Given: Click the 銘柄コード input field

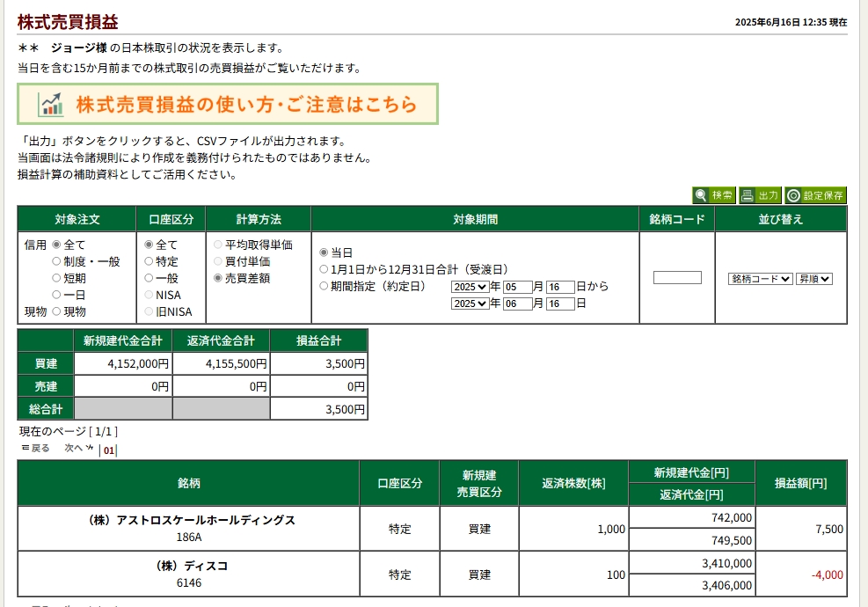Looking at the screenshot, I should point(677,278).
